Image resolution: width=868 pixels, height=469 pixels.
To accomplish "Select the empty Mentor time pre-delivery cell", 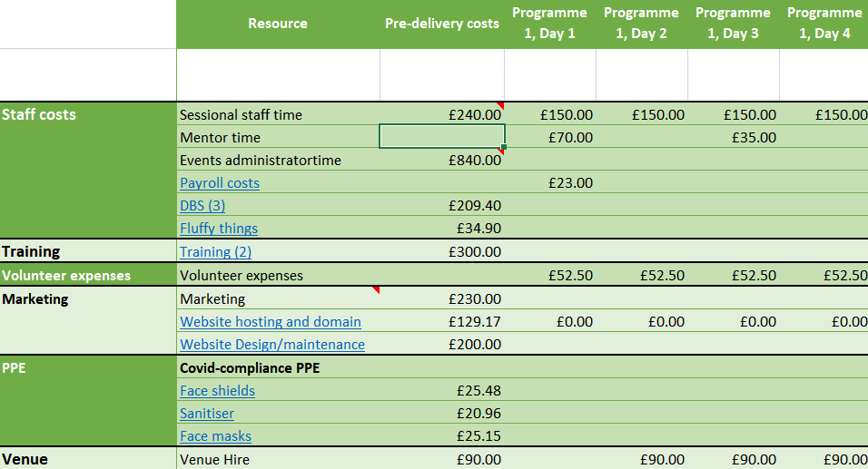I will coord(441,137).
